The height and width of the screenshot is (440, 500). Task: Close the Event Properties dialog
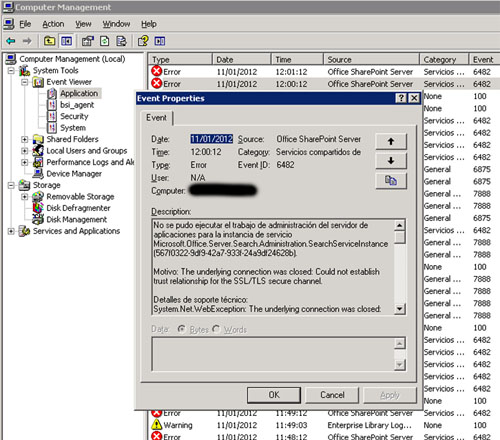414,98
